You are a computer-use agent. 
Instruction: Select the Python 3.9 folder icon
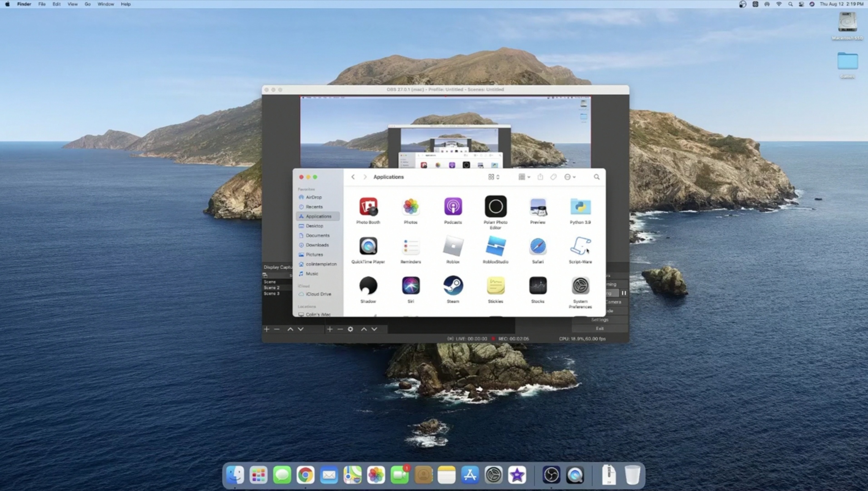[580, 207]
